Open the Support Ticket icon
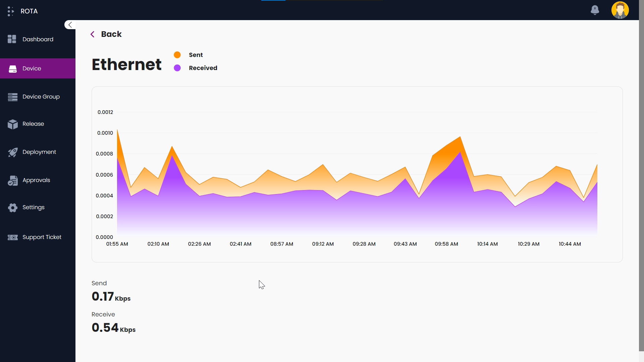This screenshot has width=644, height=362. coord(12,237)
